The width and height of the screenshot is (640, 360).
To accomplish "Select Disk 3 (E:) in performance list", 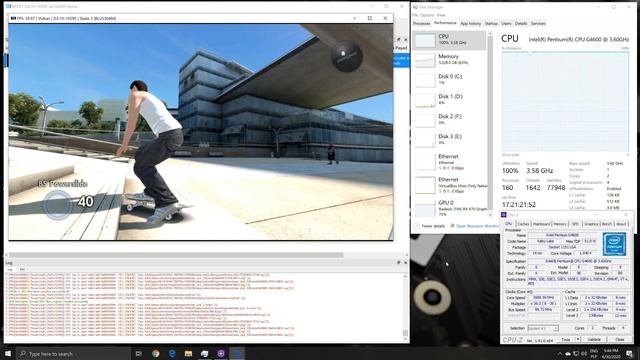I will click(x=449, y=140).
